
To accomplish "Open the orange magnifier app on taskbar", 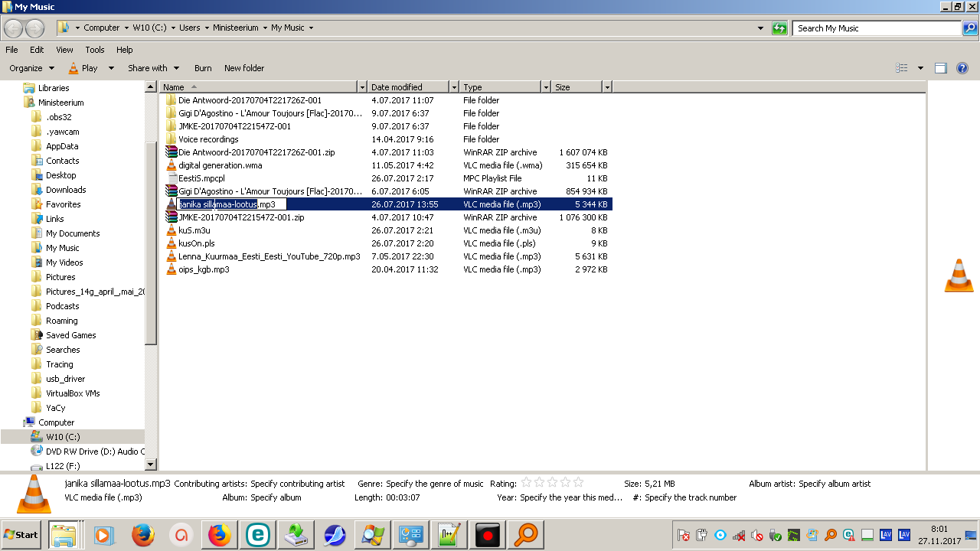I will tap(525, 535).
